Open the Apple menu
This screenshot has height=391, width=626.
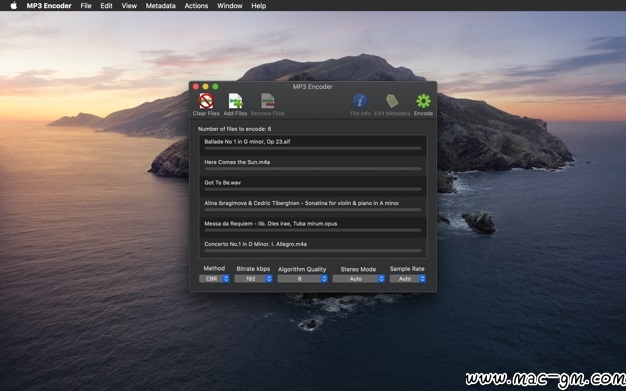coord(14,6)
